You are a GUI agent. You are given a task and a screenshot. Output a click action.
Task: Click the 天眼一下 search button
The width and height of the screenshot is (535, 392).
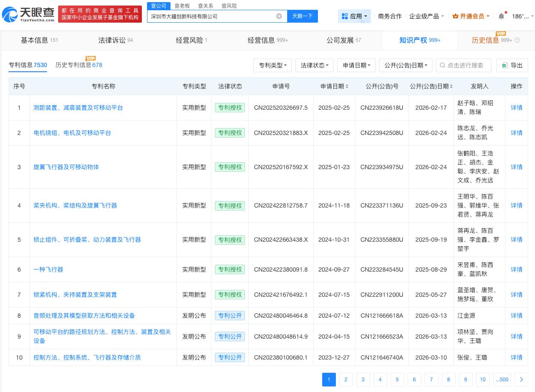pyautogui.click(x=303, y=16)
